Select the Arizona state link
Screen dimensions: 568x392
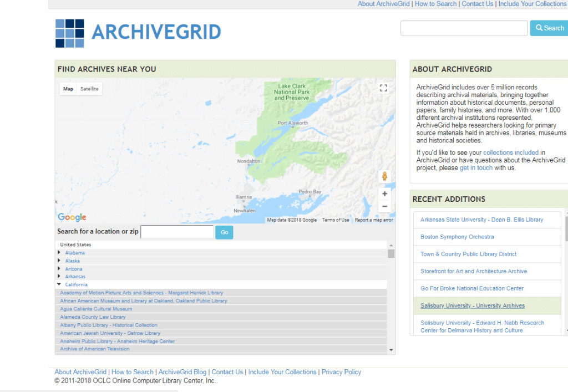pos(74,268)
